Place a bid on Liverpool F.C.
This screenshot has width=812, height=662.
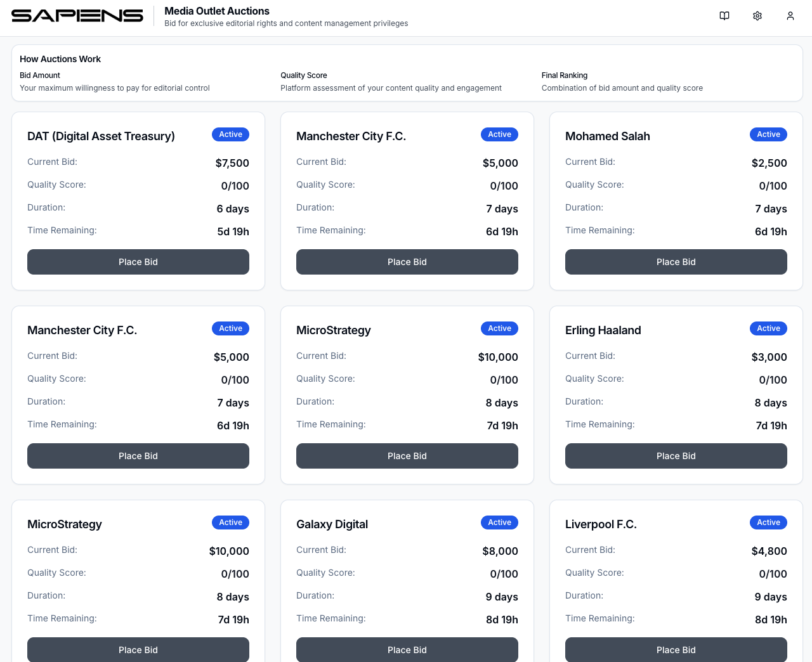676,649
